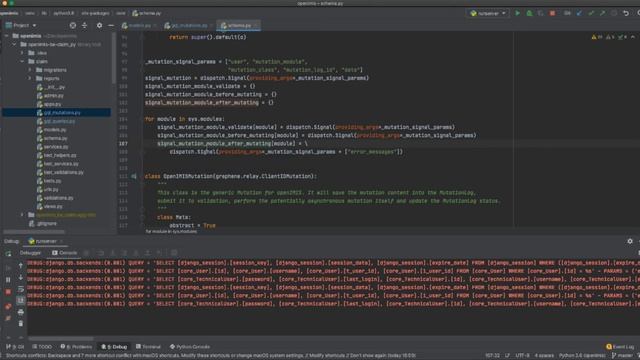View breakpoints in the debug sidebar
The image size is (640, 360).
click(x=8, y=306)
